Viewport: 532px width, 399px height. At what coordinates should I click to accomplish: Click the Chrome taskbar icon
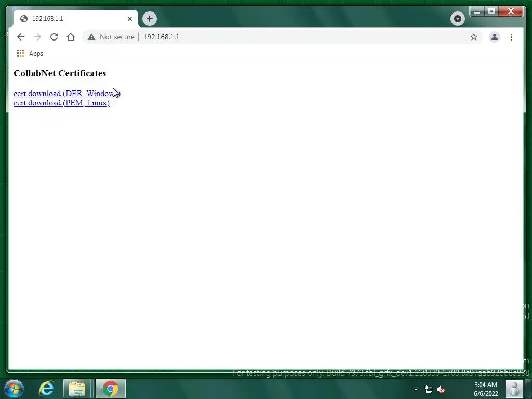tap(111, 389)
